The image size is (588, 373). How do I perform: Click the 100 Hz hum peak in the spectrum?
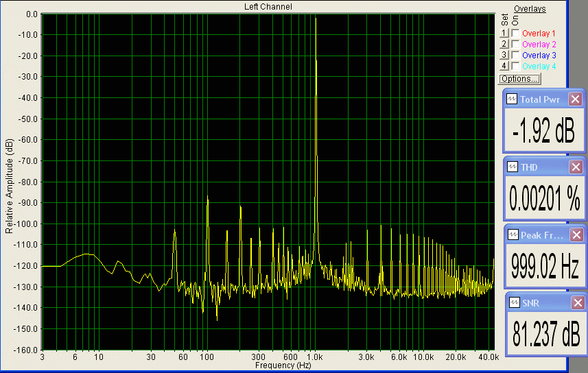(x=207, y=196)
